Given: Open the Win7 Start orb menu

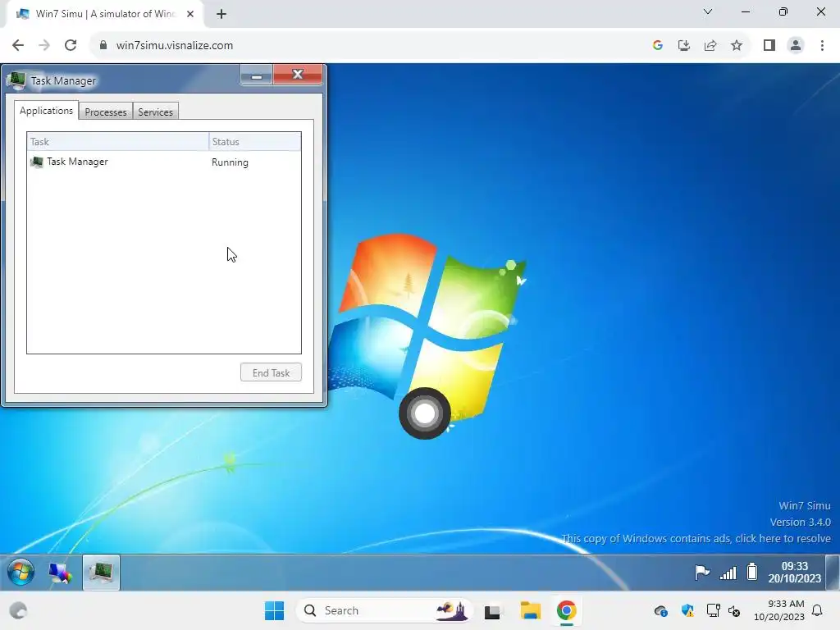Looking at the screenshot, I should (x=21, y=572).
